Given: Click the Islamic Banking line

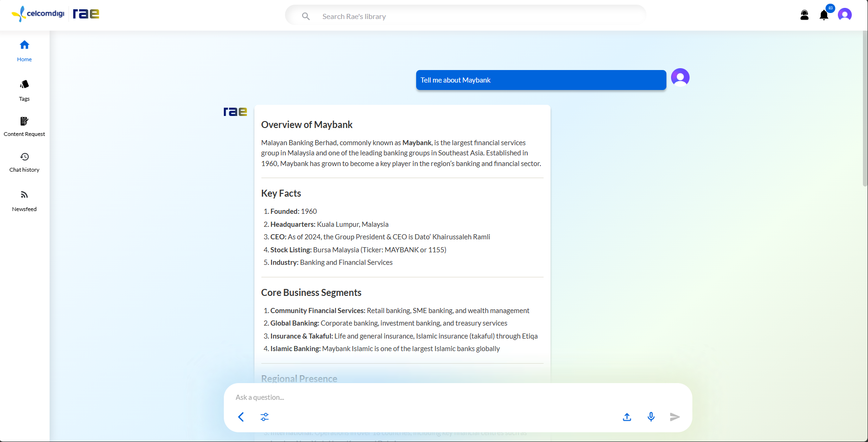Looking at the screenshot, I should 382,349.
